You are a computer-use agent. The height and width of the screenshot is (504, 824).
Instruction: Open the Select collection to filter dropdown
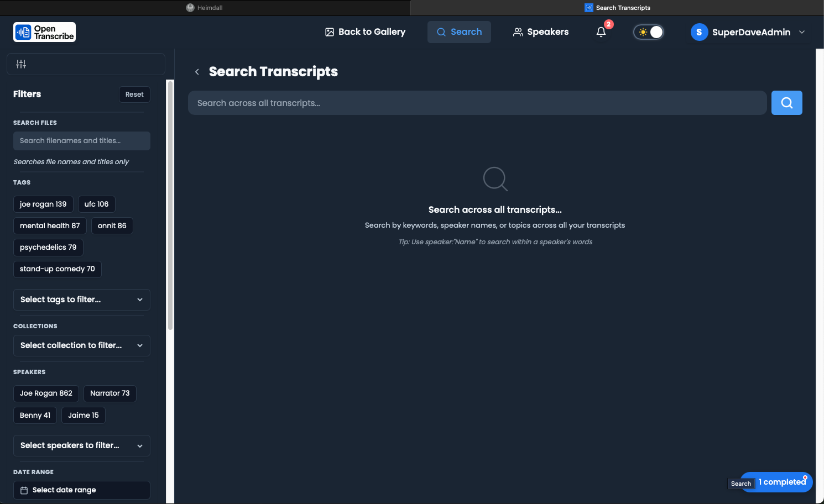pyautogui.click(x=82, y=345)
